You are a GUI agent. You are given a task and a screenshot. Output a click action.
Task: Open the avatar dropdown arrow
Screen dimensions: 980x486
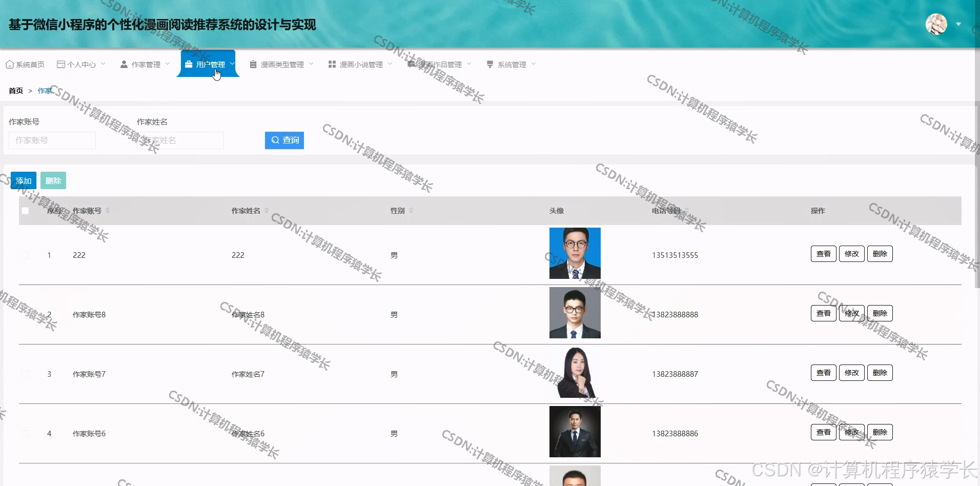click(x=958, y=24)
